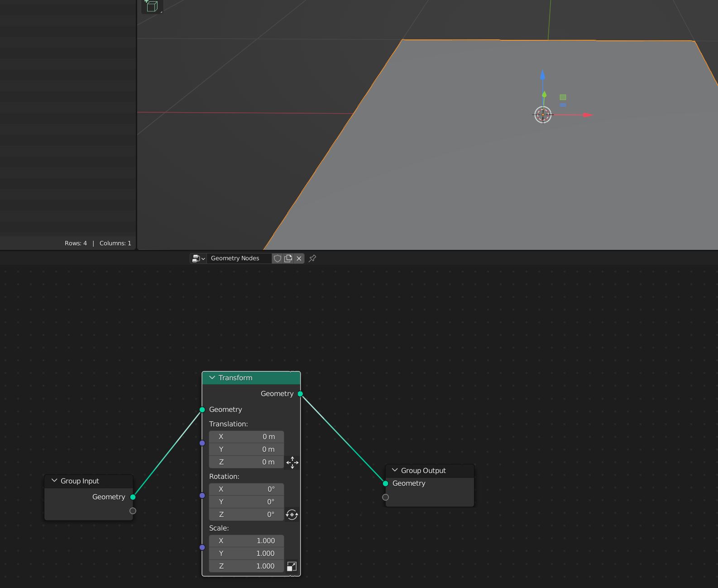Toggle the node tree pin icon
Screen dimensions: 718x588
tap(312, 258)
